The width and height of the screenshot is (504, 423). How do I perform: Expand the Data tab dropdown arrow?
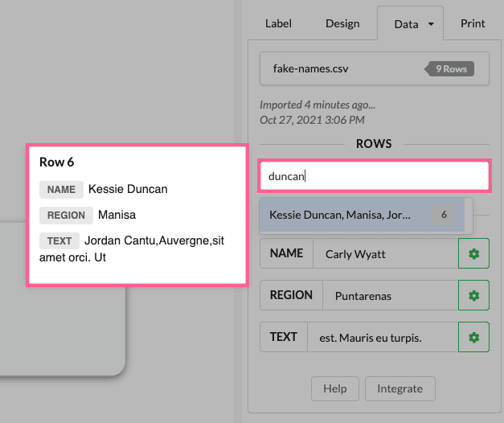pyautogui.click(x=431, y=24)
